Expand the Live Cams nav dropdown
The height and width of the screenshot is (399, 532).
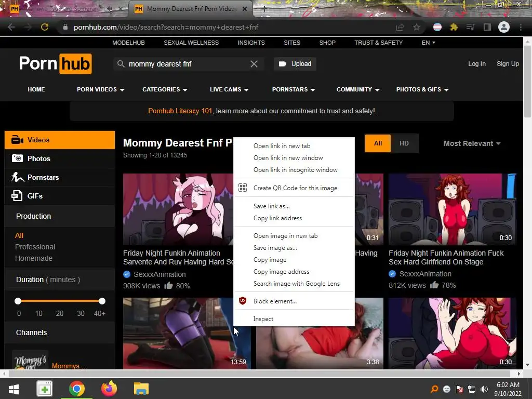229,89
